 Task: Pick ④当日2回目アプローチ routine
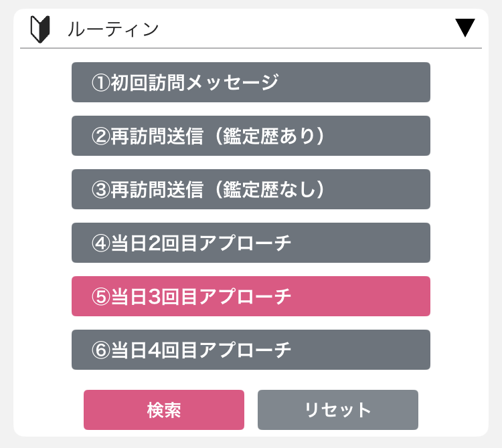251,243
